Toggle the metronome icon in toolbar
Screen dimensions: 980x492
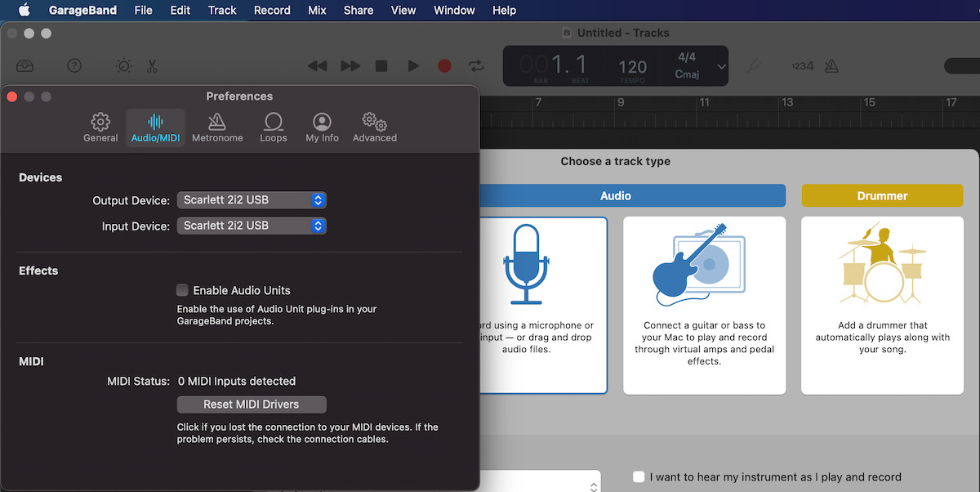click(x=831, y=66)
